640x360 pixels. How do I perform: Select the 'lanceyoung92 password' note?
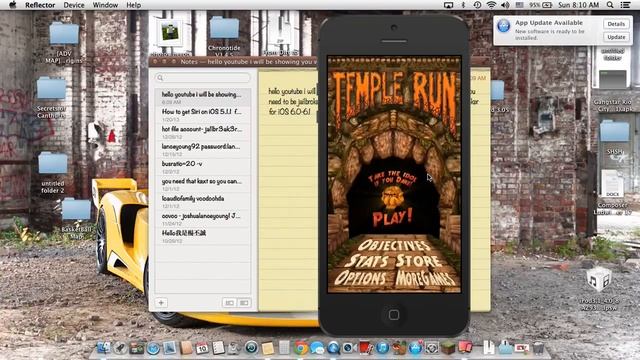coord(202,149)
